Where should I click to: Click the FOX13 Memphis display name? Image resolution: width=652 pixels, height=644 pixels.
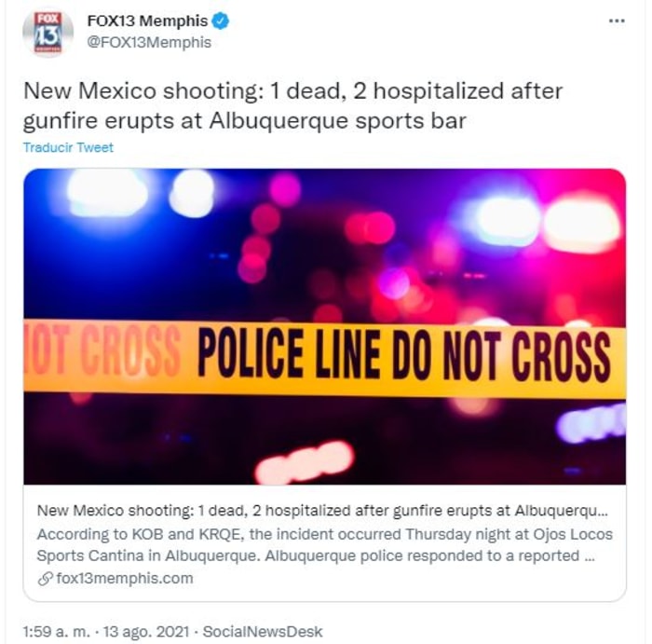[147, 21]
